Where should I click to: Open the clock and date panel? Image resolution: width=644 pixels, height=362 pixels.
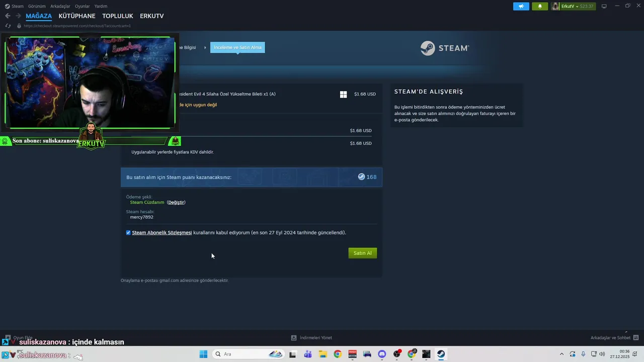tap(621, 354)
